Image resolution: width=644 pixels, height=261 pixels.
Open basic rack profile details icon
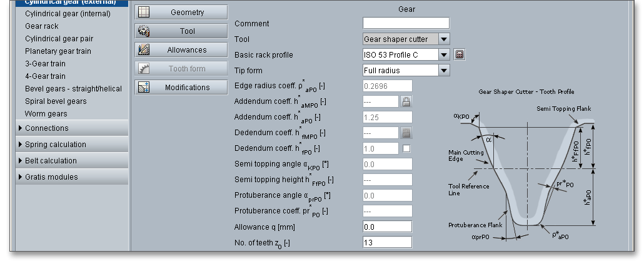460,55
